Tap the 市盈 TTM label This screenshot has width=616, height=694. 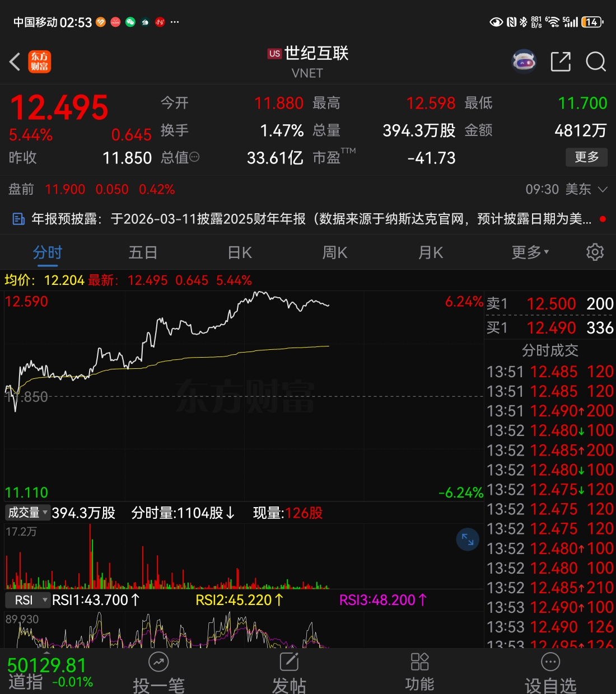click(x=334, y=157)
